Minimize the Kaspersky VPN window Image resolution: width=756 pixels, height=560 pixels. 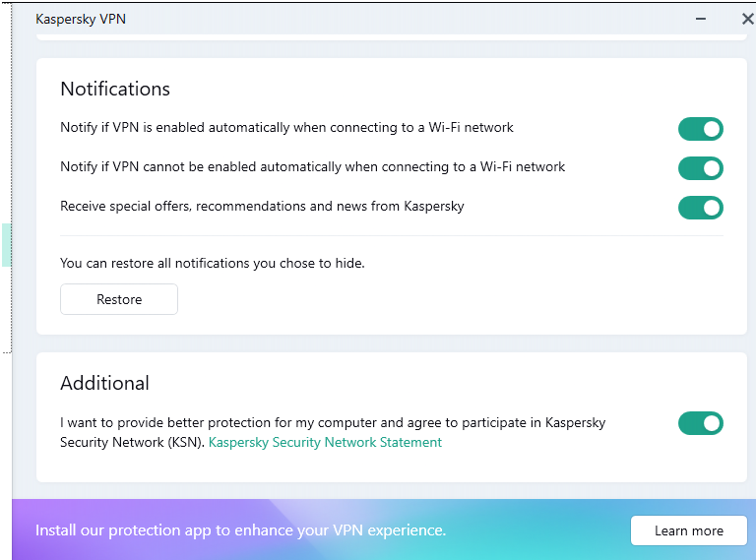701,19
